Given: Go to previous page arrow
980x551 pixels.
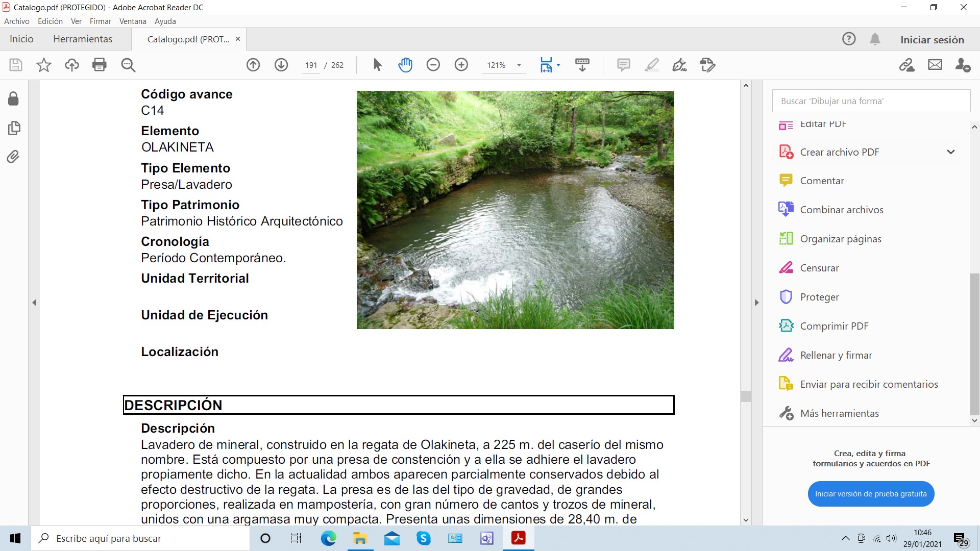Looking at the screenshot, I should pos(253,65).
